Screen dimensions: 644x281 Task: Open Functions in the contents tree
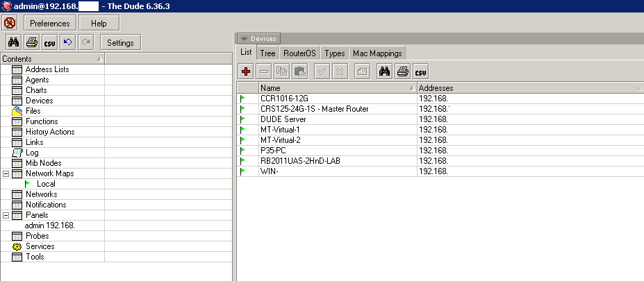42,121
